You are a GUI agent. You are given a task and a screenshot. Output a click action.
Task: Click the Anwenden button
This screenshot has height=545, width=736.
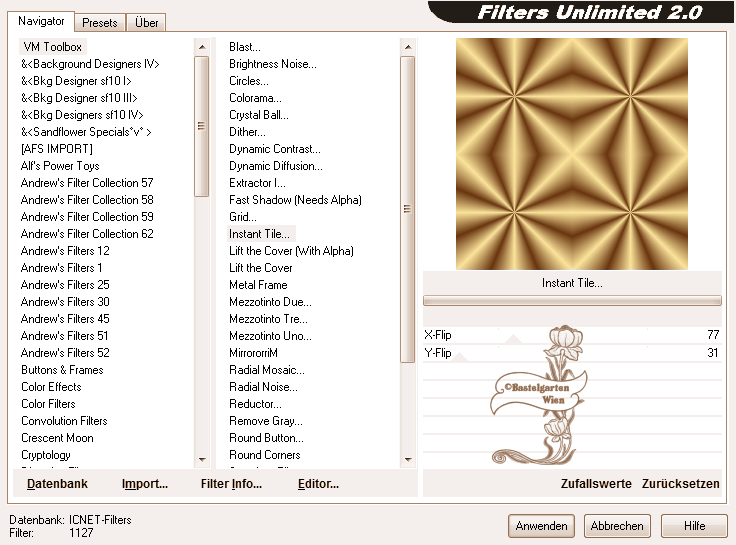(x=541, y=526)
